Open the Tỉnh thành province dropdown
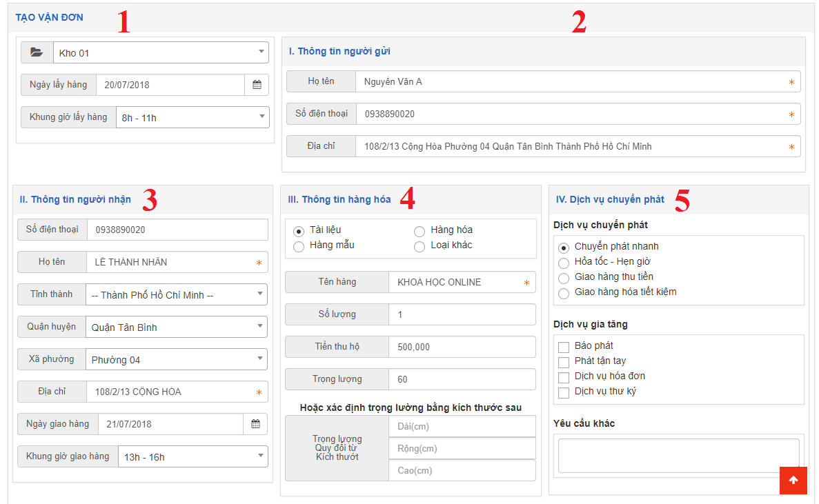 point(176,294)
